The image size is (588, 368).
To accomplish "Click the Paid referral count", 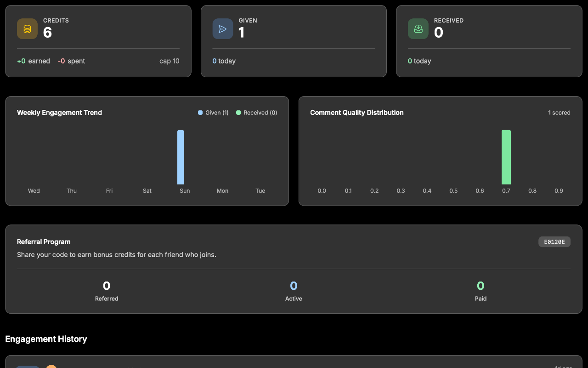I will click(481, 286).
